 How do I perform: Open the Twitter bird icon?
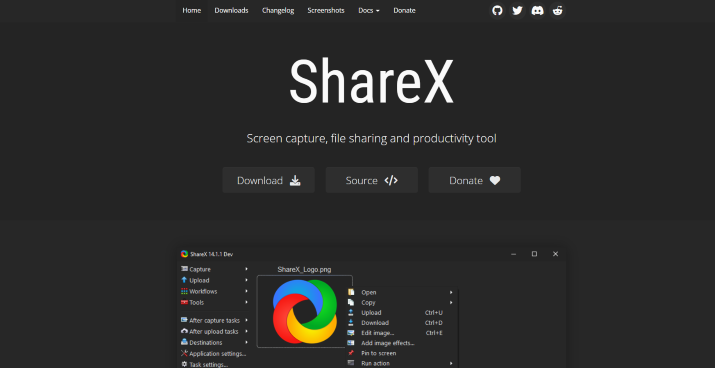coord(517,10)
